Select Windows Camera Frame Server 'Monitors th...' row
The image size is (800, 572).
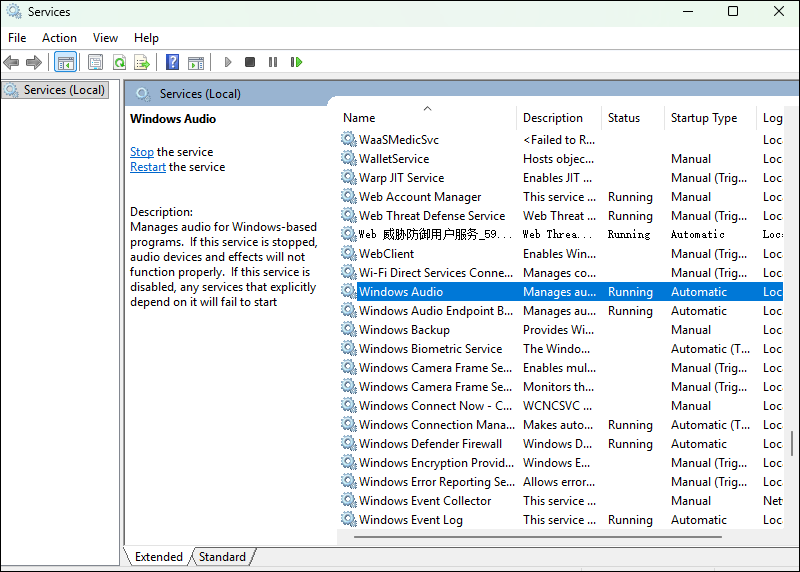(x=561, y=386)
